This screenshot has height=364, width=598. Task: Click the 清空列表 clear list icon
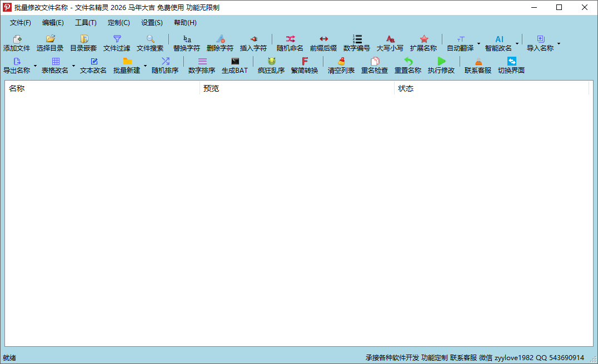coord(341,61)
